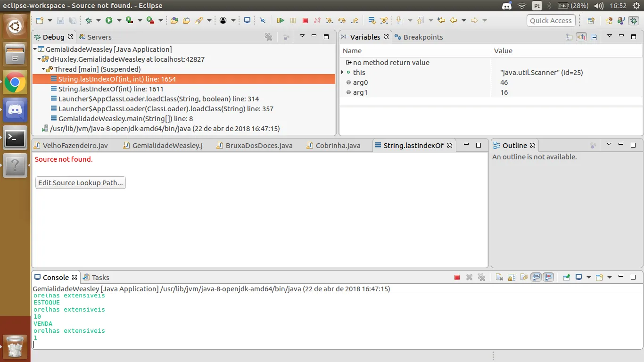Click the Disconnect icon in main toolbar
Viewport: 644px width, 362px height.
(x=317, y=20)
